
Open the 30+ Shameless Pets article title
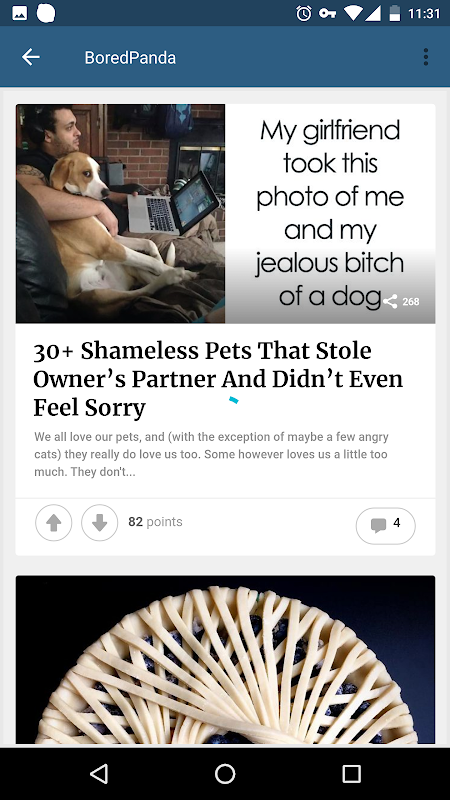tap(218, 379)
